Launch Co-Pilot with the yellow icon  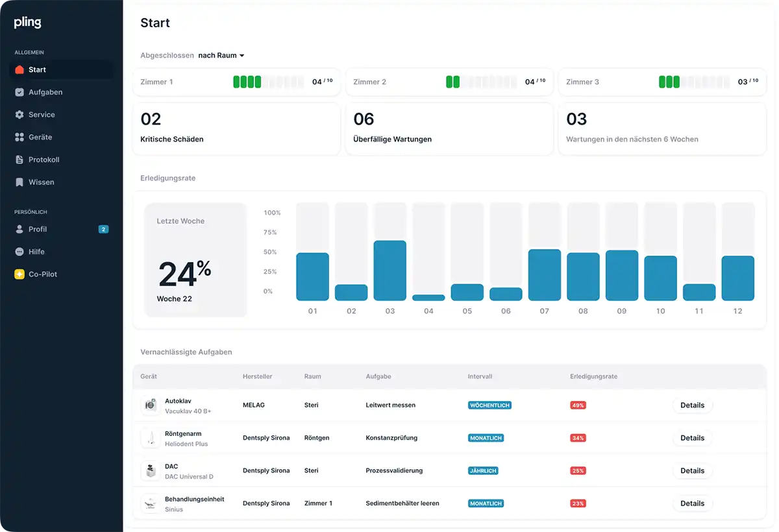pyautogui.click(x=19, y=274)
